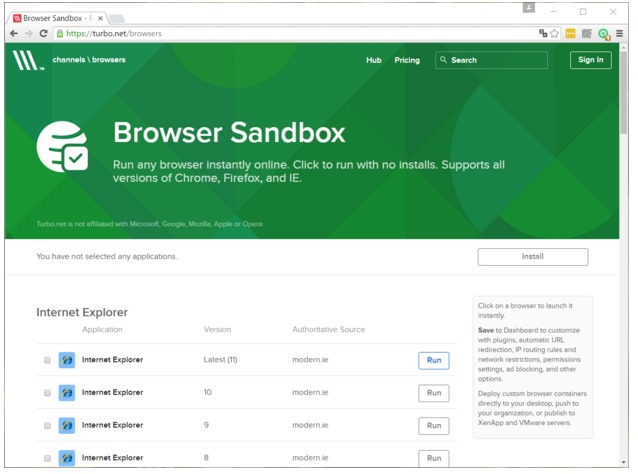Click into the Search input field

point(491,60)
